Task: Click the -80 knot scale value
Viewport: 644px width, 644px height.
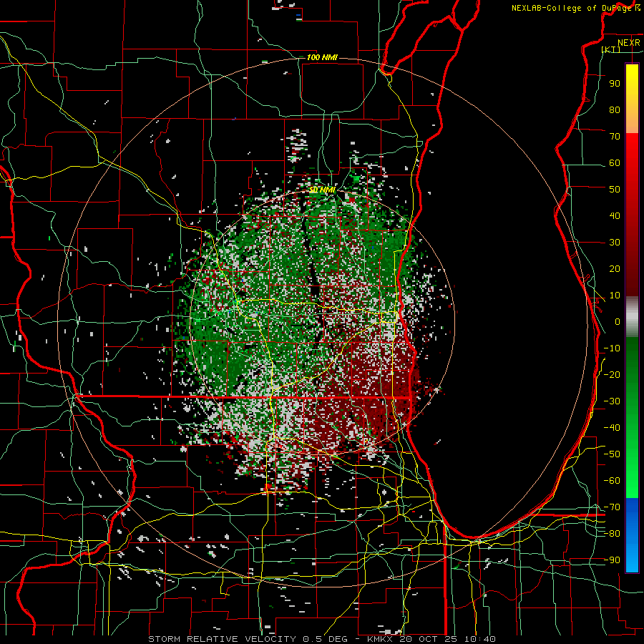Action: click(x=612, y=534)
